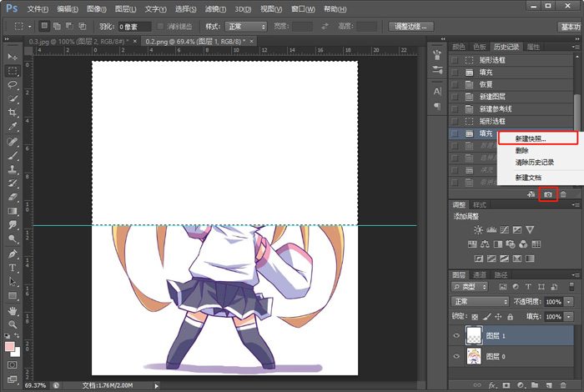Open the 样式 style dropdown

click(x=246, y=27)
